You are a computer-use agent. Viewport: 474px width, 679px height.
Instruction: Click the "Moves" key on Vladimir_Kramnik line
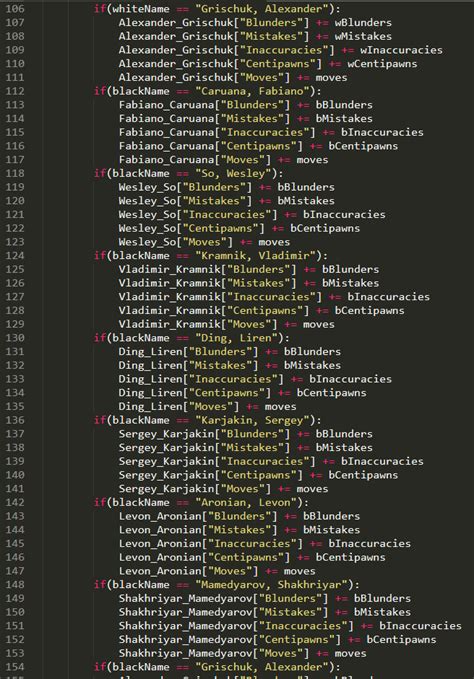click(x=252, y=324)
